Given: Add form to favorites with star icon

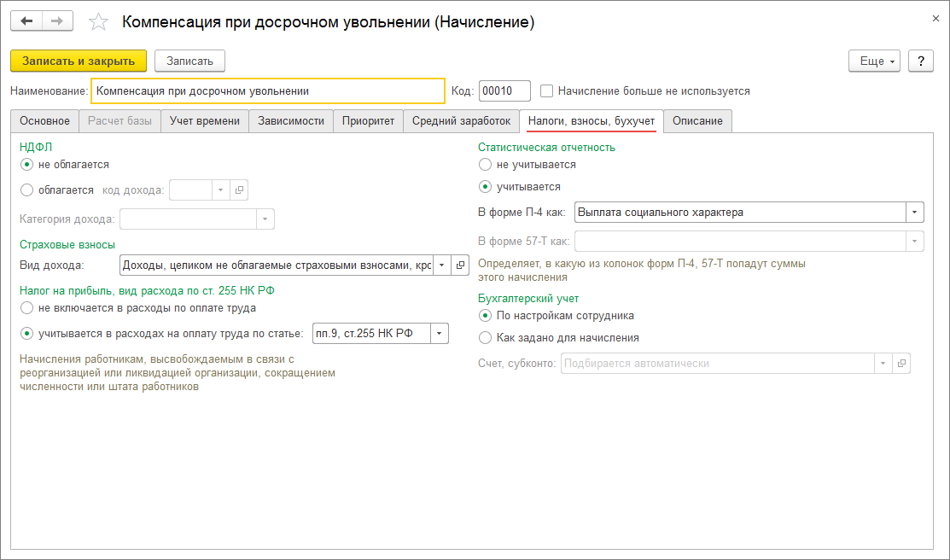Looking at the screenshot, I should (99, 22).
